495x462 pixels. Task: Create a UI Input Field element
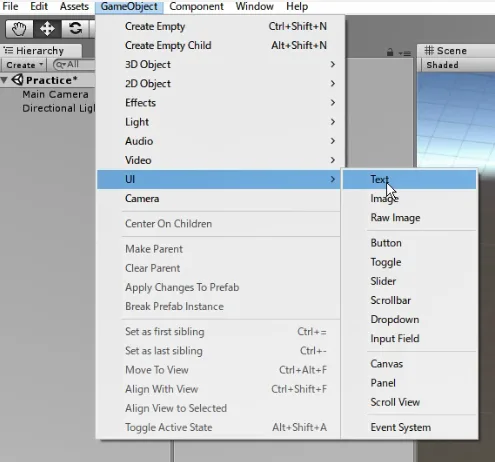(409, 339)
